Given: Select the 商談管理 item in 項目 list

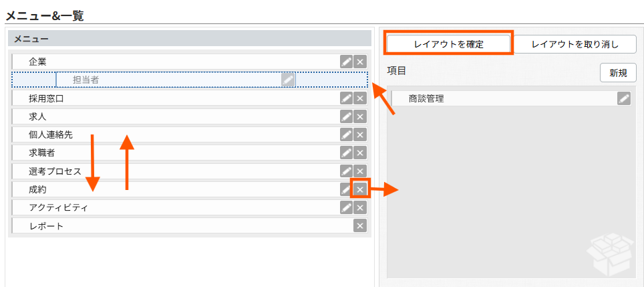Looking at the screenshot, I should 511,99.
